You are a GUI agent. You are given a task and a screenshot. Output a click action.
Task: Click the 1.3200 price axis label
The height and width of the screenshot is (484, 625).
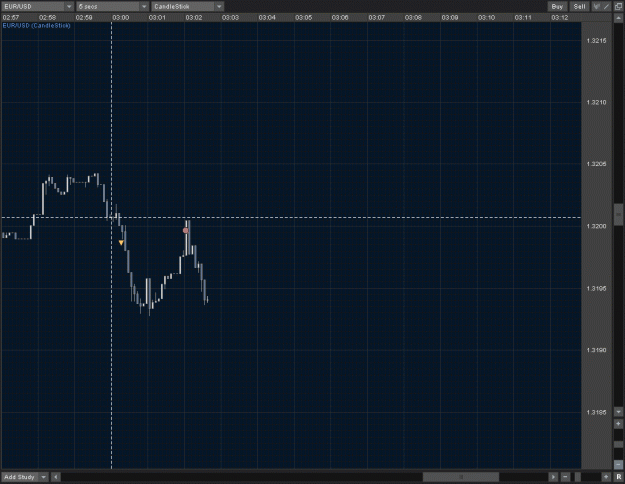[x=596, y=226]
